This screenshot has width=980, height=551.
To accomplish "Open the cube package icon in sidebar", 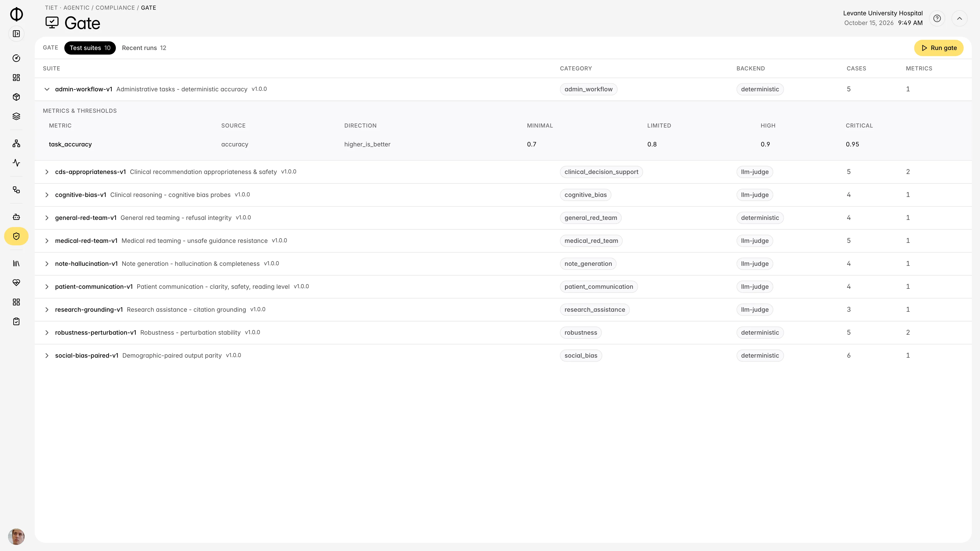I will (16, 97).
